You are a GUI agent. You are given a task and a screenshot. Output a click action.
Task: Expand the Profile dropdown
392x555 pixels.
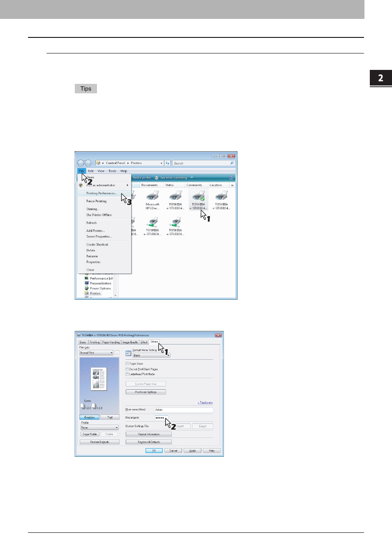pyautogui.click(x=99, y=428)
